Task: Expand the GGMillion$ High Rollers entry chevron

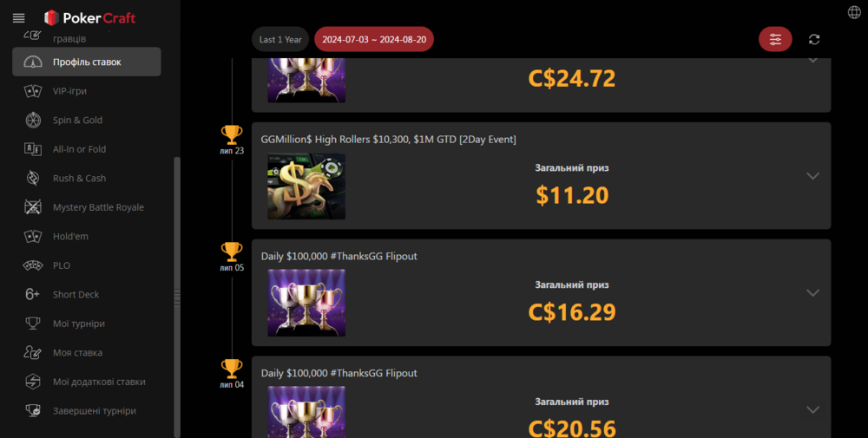Action: click(812, 176)
